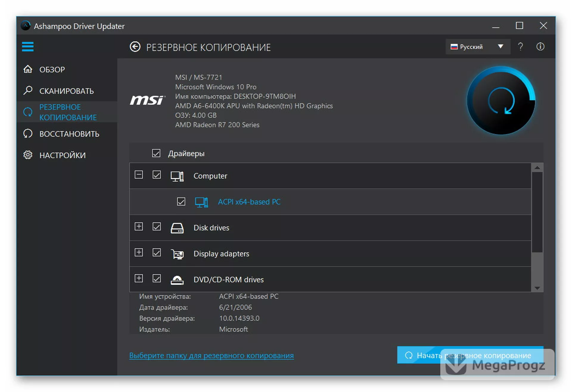Image resolution: width=572 pixels, height=392 pixels.
Task: Maximize the Ashampoo Driver Updater window
Action: (519, 26)
